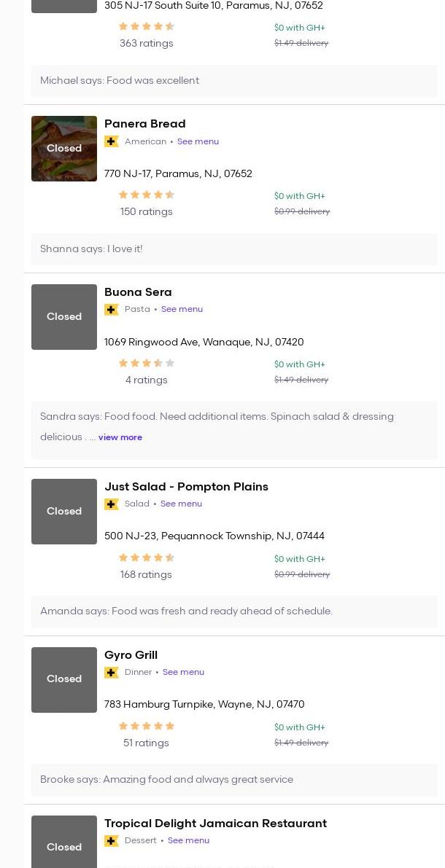Click Buona Sera closed thumbnail

pyautogui.click(x=64, y=317)
